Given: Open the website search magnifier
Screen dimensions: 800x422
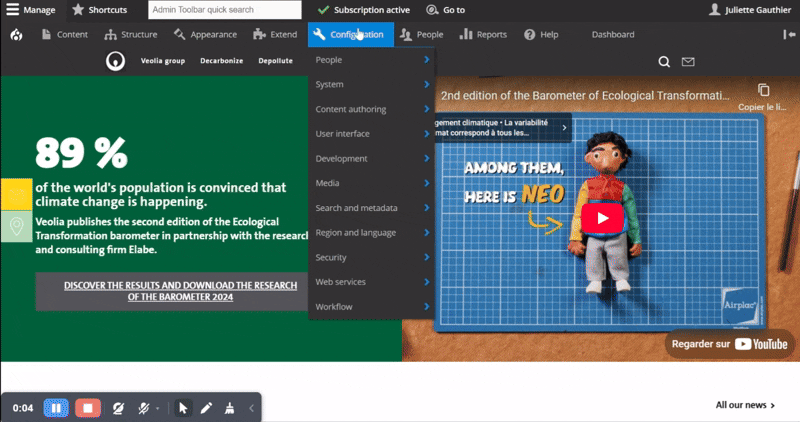Looking at the screenshot, I should [663, 61].
